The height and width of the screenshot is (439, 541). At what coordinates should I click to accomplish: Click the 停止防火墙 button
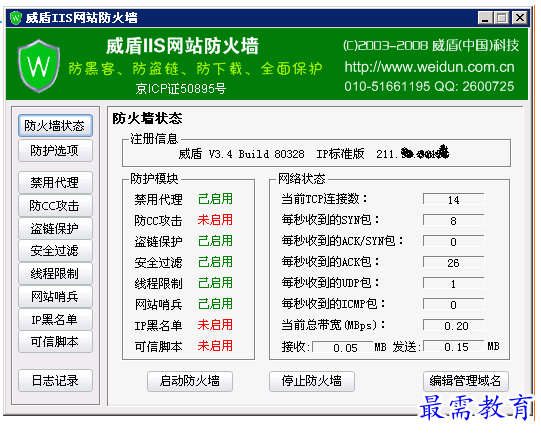pyautogui.click(x=312, y=381)
